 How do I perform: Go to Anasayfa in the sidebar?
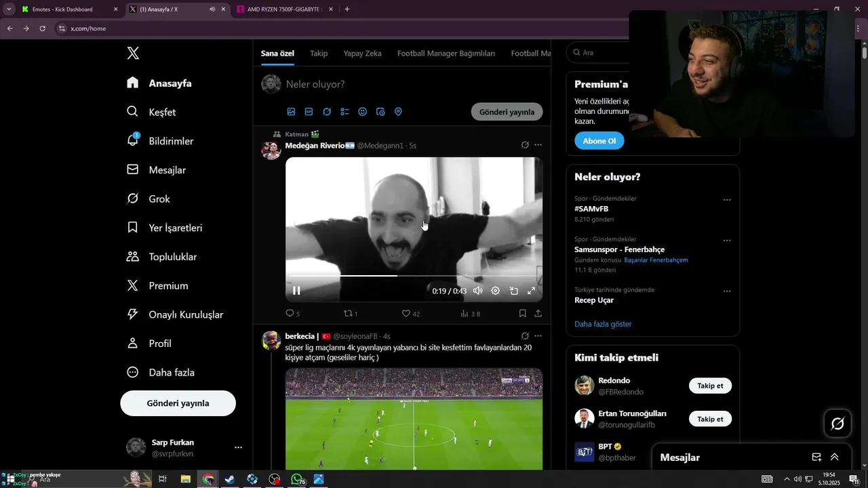(x=159, y=83)
